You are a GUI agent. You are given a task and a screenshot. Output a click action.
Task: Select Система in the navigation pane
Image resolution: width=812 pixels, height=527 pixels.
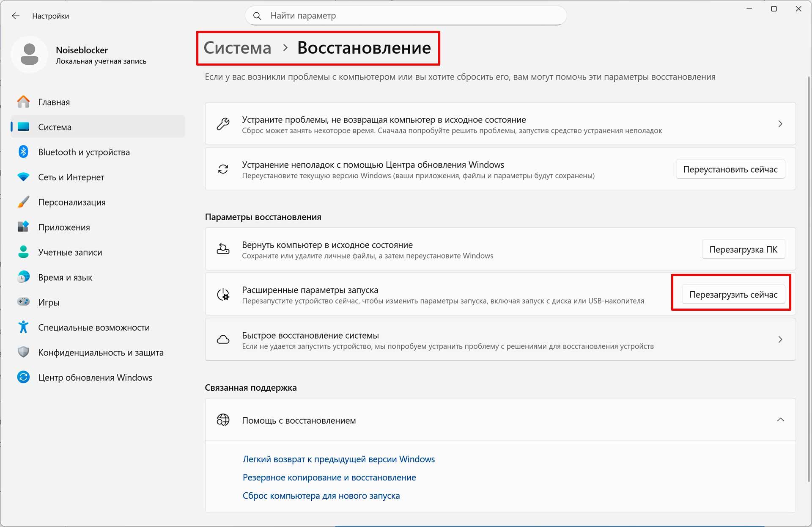(54, 127)
